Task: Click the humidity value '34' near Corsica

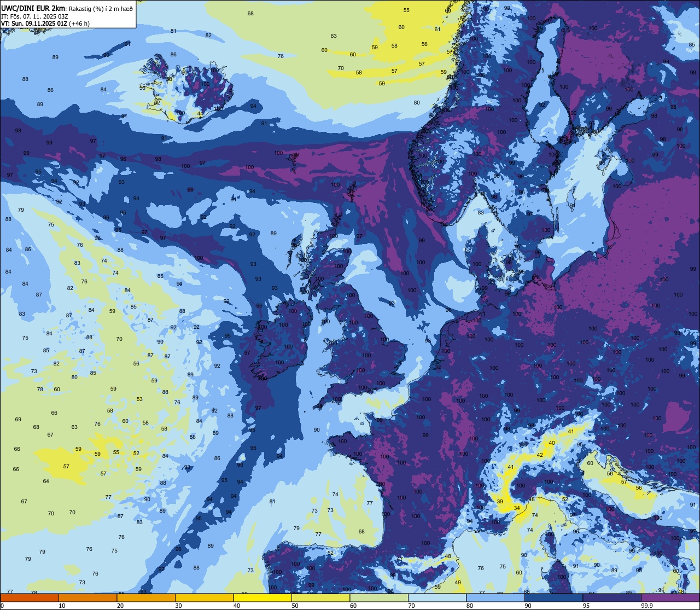Action: point(517,508)
